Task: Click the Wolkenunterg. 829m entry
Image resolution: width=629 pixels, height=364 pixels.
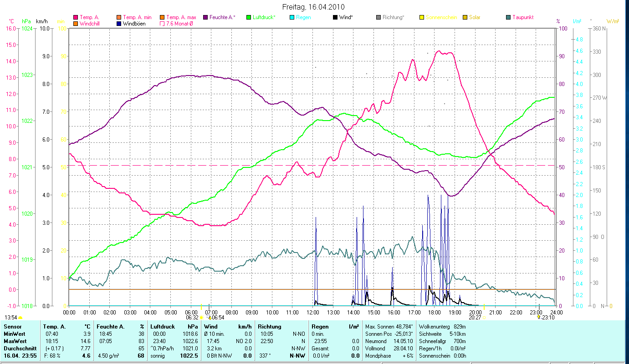Action: point(442,327)
